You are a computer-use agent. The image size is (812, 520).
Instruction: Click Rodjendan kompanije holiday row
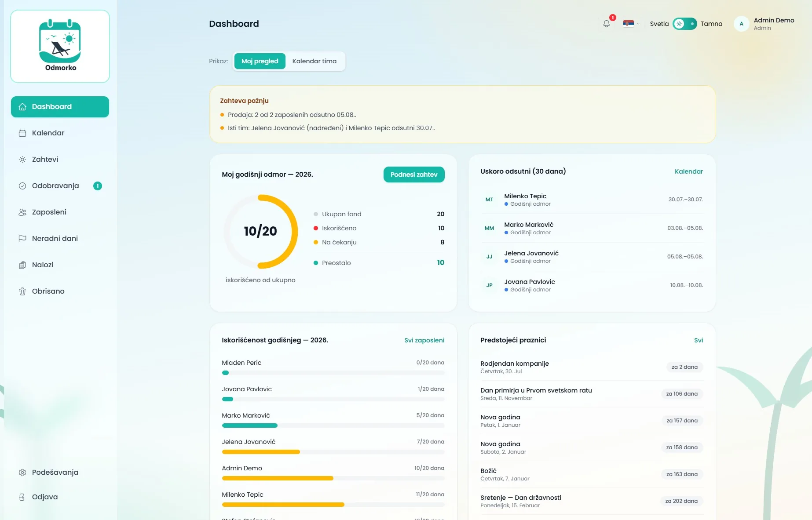click(x=592, y=367)
